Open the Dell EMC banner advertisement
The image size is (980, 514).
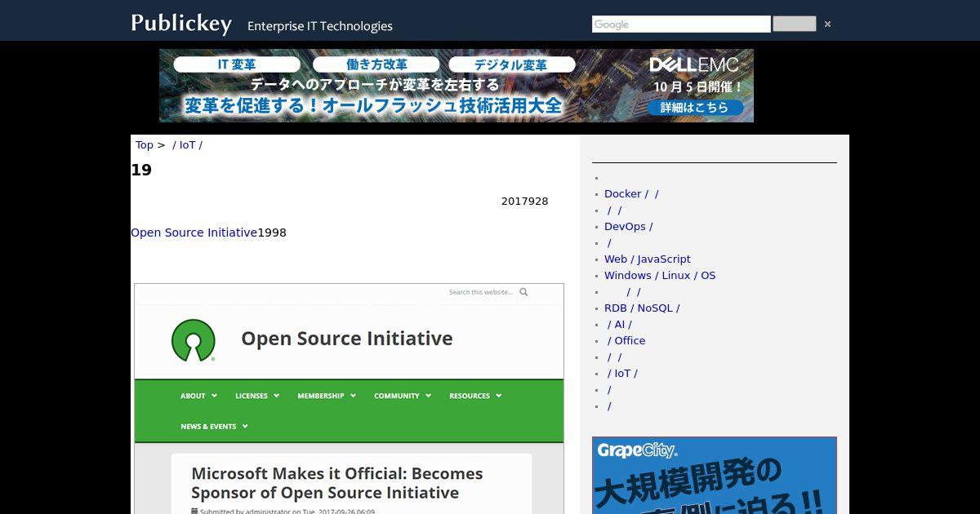point(457,86)
